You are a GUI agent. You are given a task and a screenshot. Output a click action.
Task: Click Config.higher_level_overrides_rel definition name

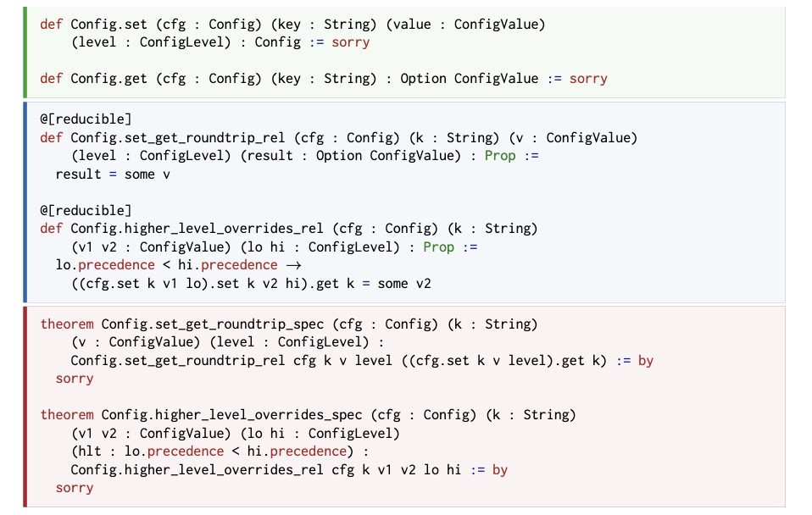197,229
